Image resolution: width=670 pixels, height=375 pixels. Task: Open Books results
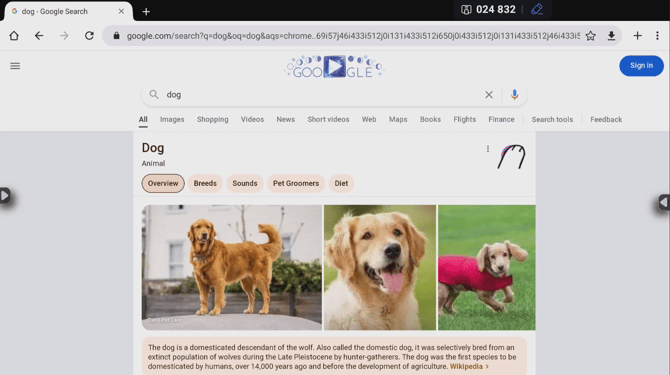point(430,120)
